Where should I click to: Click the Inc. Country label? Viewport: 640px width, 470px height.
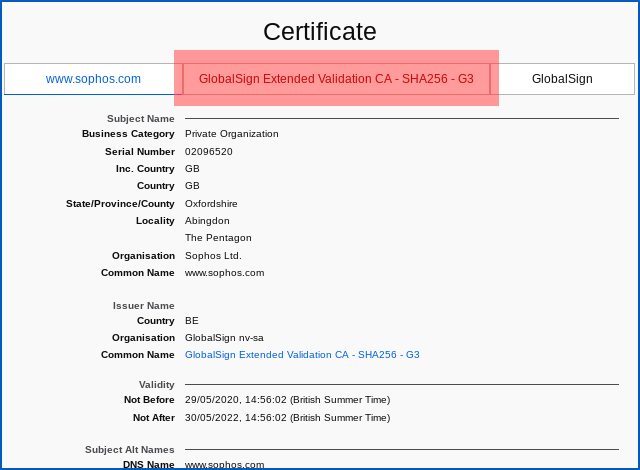point(145,169)
